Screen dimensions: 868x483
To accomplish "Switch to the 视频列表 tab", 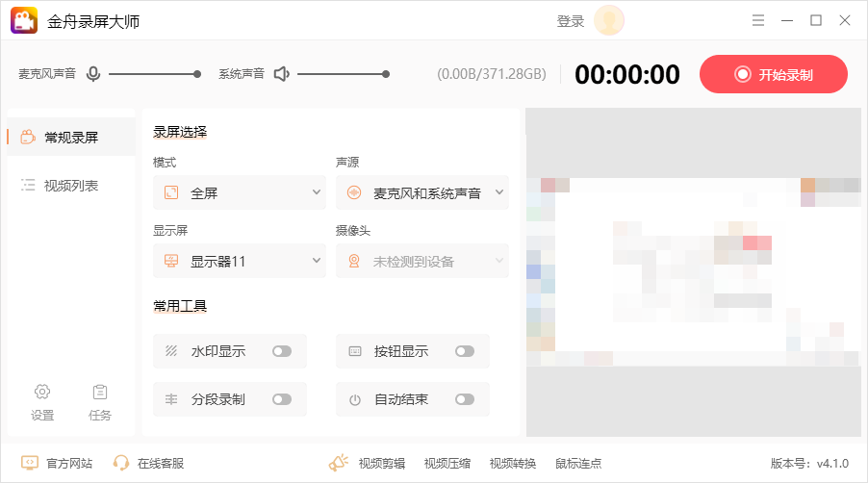I will (x=71, y=185).
